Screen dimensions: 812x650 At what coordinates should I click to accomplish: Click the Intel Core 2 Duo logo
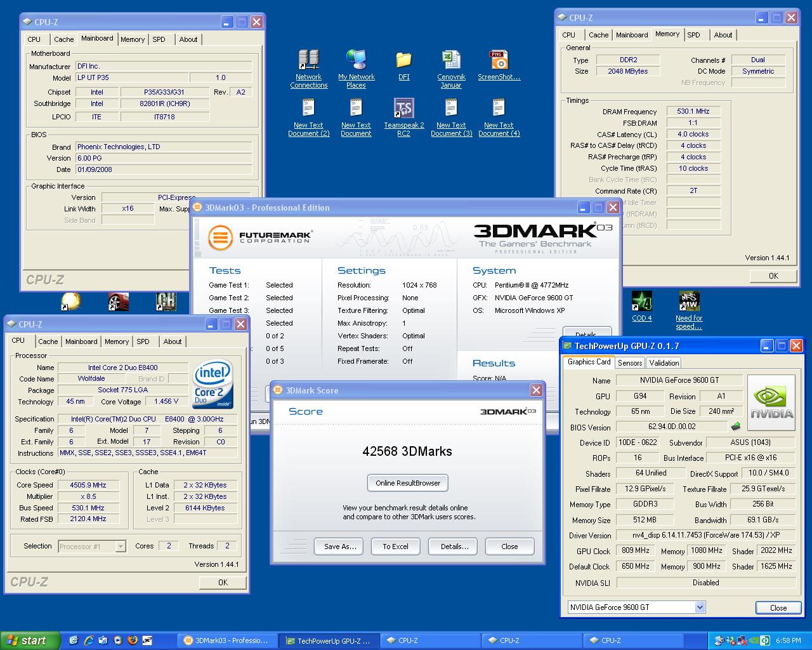pyautogui.click(x=213, y=385)
